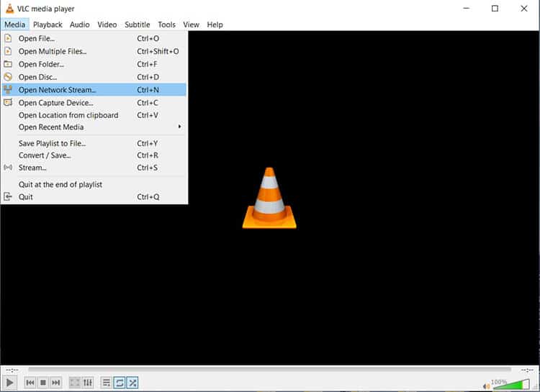540x392 pixels.
Task: Select Convert / Save... option
Action: pos(94,155)
